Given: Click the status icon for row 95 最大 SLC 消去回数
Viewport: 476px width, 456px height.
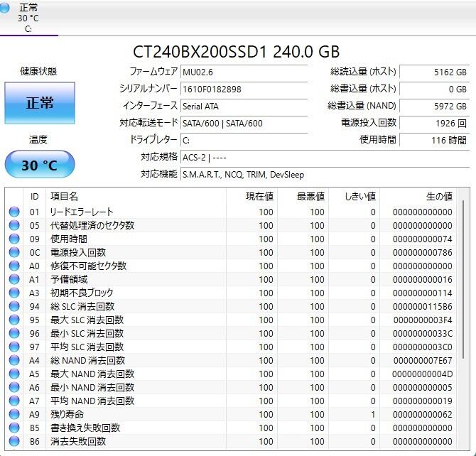Looking at the screenshot, I should pos(14,320).
